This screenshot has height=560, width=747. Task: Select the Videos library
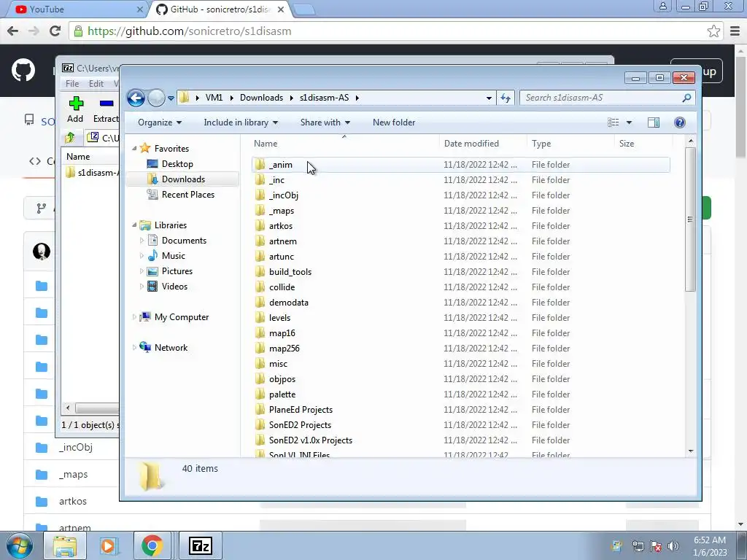pyautogui.click(x=174, y=286)
